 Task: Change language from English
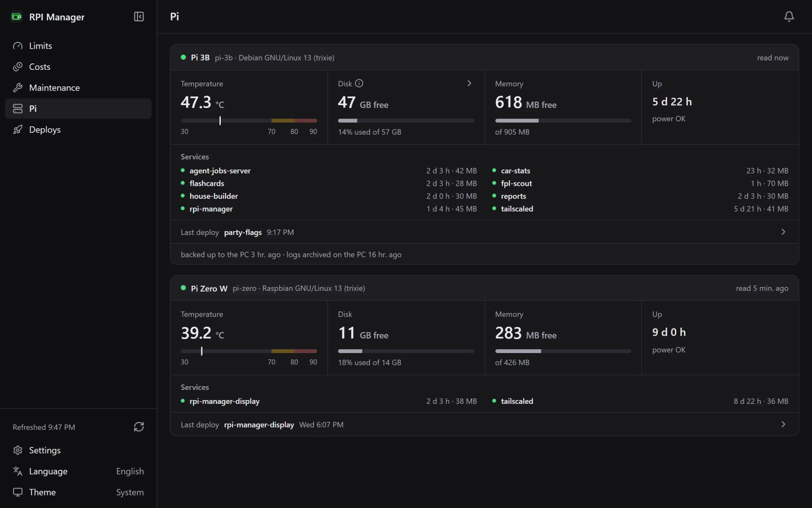[130, 471]
